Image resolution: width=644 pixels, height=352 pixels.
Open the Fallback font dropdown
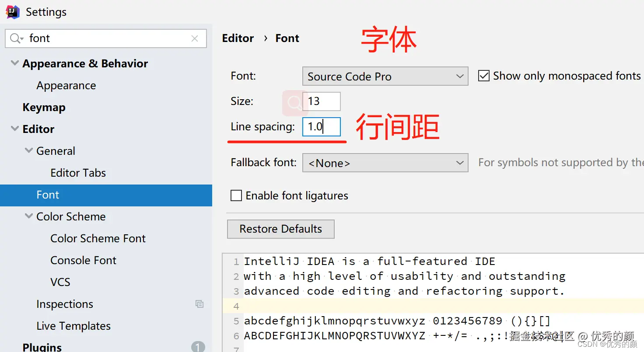pos(385,163)
